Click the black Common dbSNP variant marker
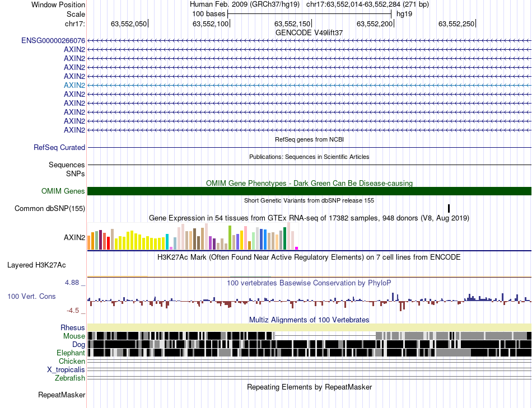Viewport: 532px width, 408px height. 449,208
